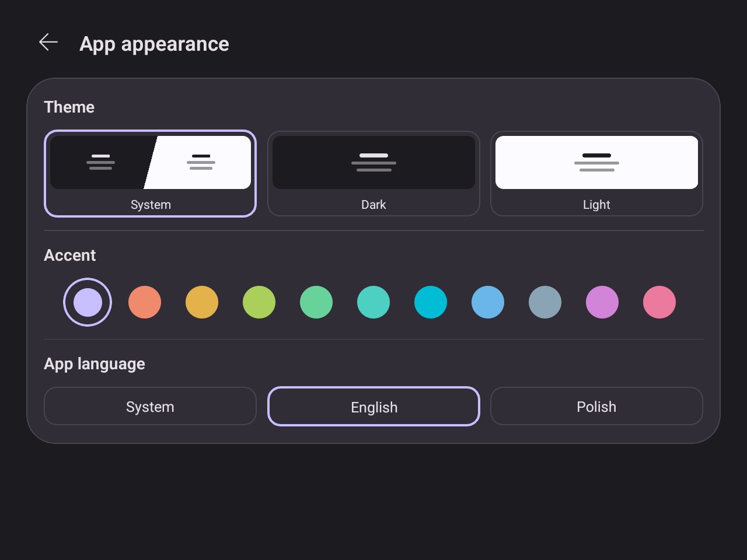The image size is (747, 560).
Task: Select the sky blue accent color
Action: [488, 302]
